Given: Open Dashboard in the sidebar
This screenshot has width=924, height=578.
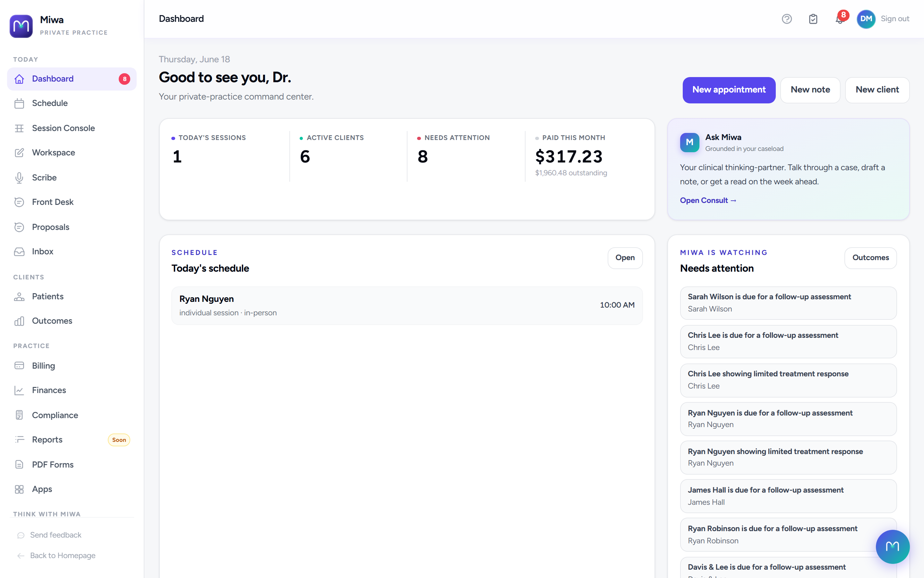Looking at the screenshot, I should click(72, 79).
